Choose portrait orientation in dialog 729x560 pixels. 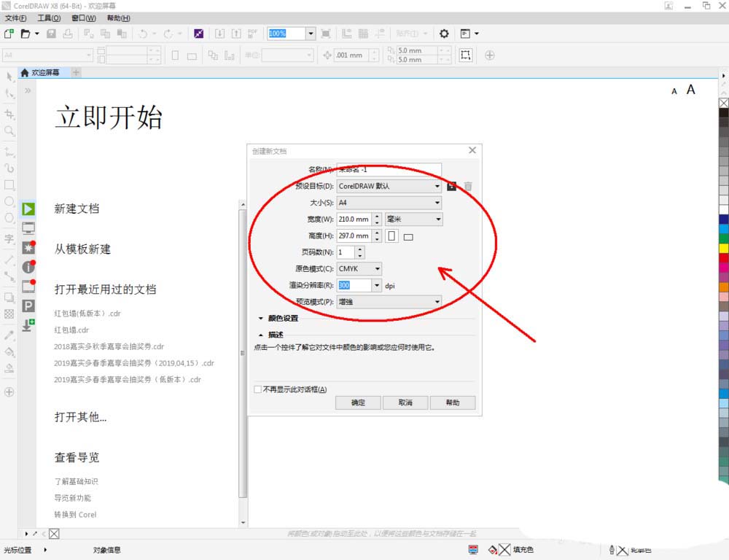[392, 236]
